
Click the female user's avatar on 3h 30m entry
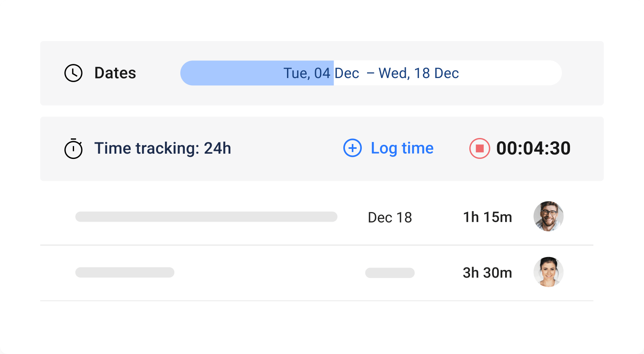549,272
